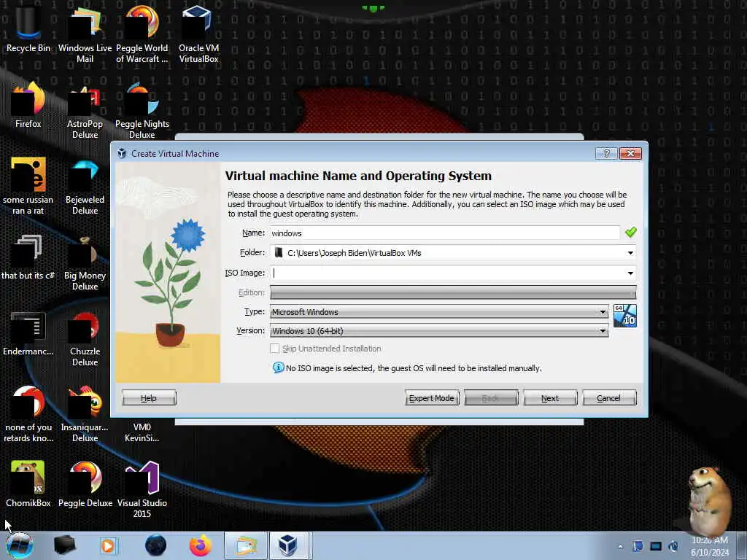Click the dark file taskbar icon

click(x=64, y=545)
